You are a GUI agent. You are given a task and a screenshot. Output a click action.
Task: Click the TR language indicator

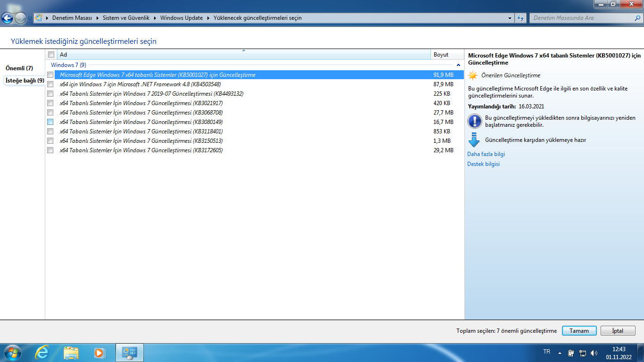[547, 352]
